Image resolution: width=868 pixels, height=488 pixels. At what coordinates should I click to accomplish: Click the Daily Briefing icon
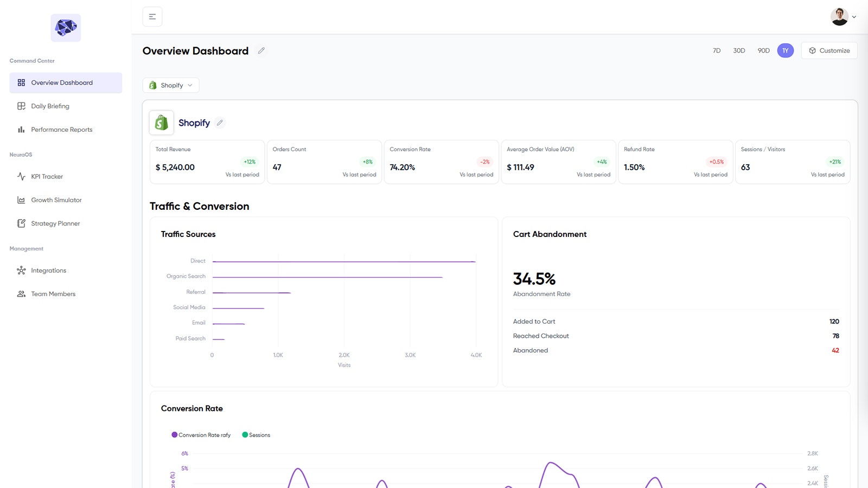[21, 106]
